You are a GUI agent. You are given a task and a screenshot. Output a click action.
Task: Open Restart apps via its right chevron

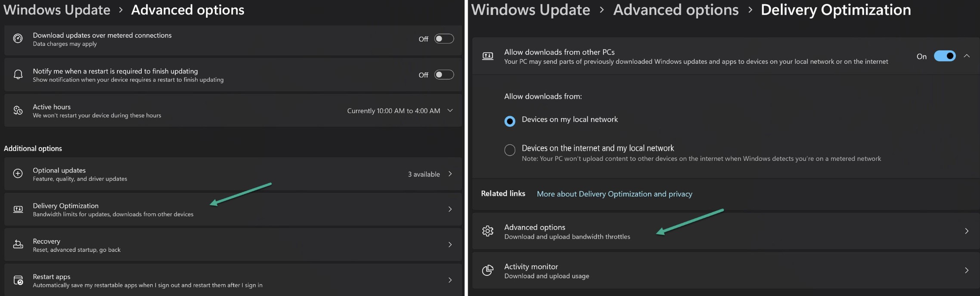(450, 280)
